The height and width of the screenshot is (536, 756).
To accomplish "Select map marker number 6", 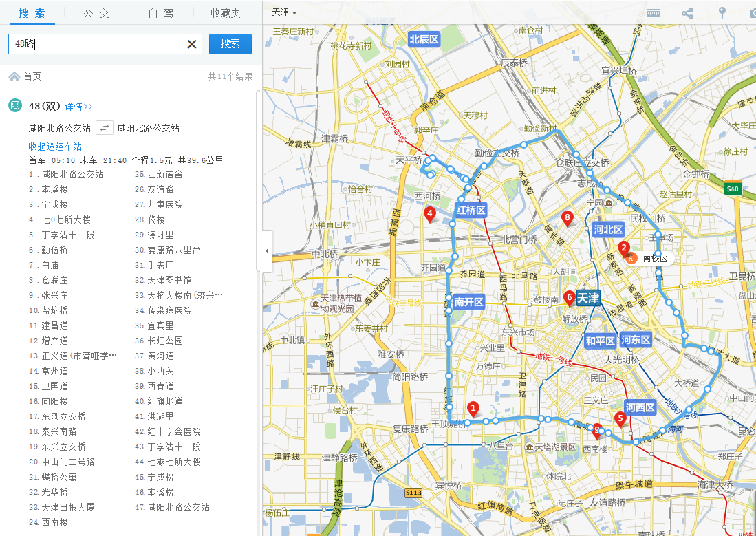I will point(569,298).
